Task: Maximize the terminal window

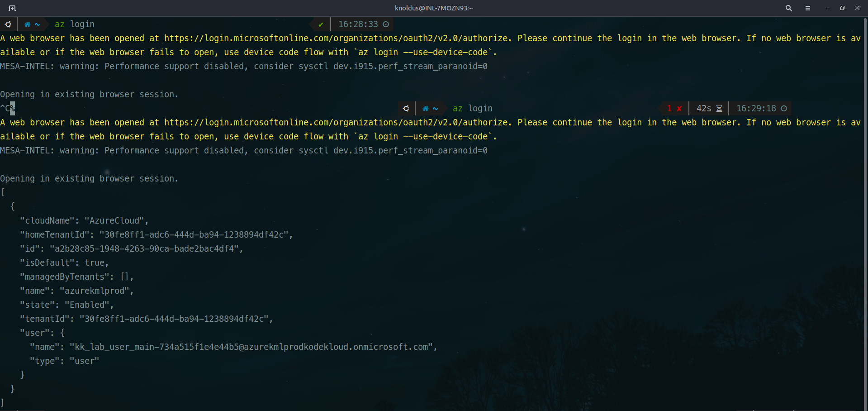Action: click(x=842, y=8)
